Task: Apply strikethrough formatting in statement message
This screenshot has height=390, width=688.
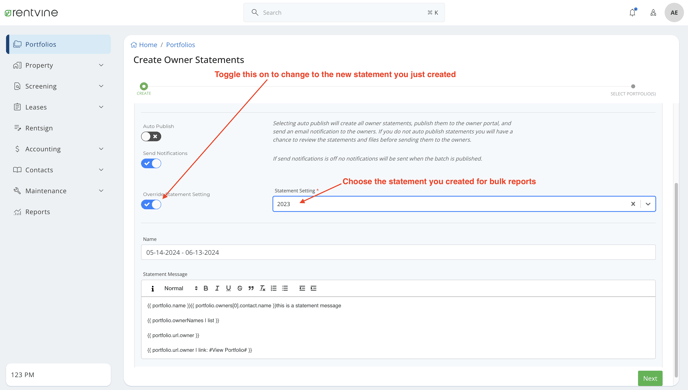Action: [240, 288]
